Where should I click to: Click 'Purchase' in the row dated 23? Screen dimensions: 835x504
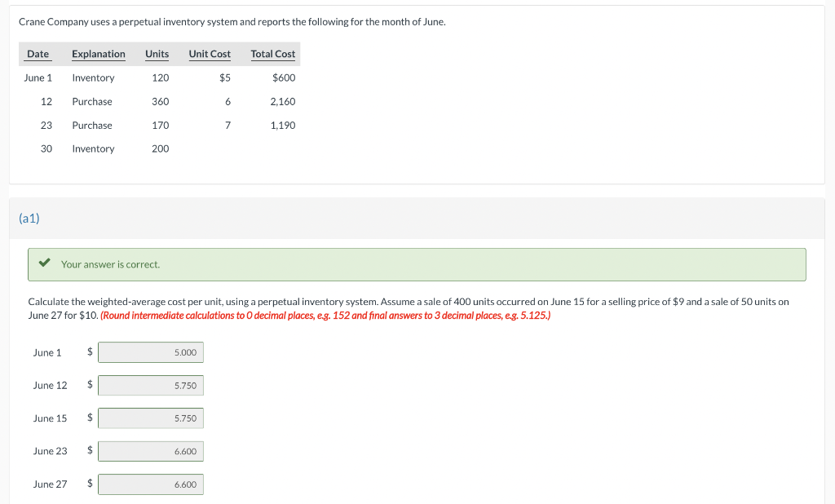[92, 126]
